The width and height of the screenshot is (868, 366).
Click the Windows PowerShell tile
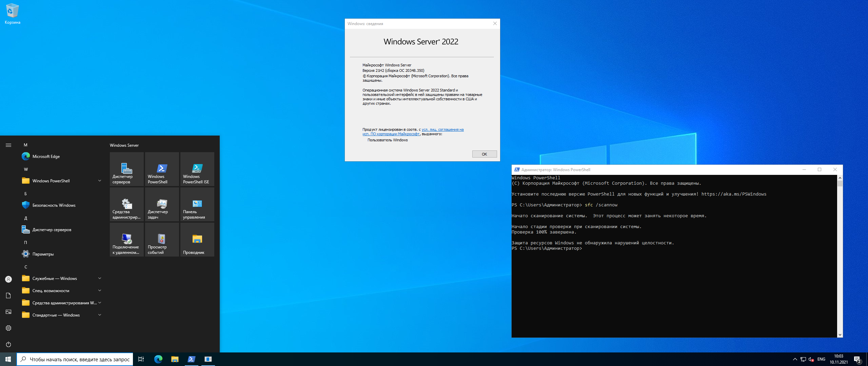click(162, 169)
